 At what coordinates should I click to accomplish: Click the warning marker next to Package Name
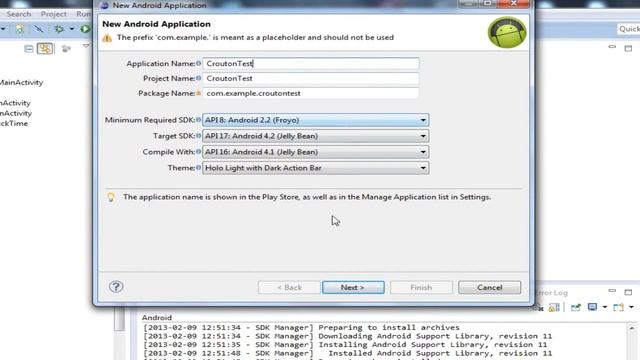tap(199, 93)
